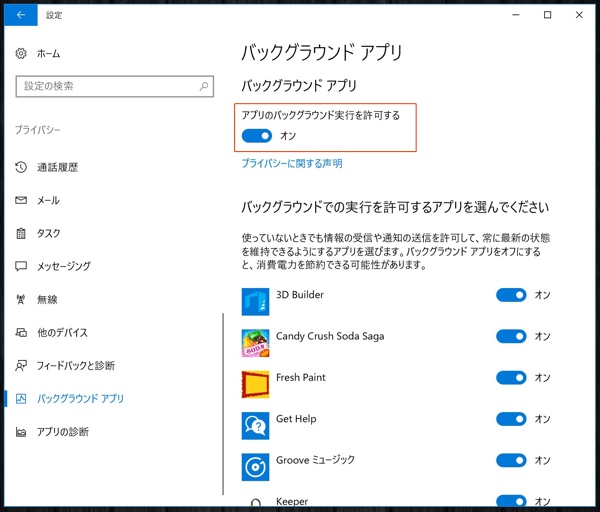Click the Fresh Paint app icon
600x512 pixels.
pyautogui.click(x=255, y=384)
